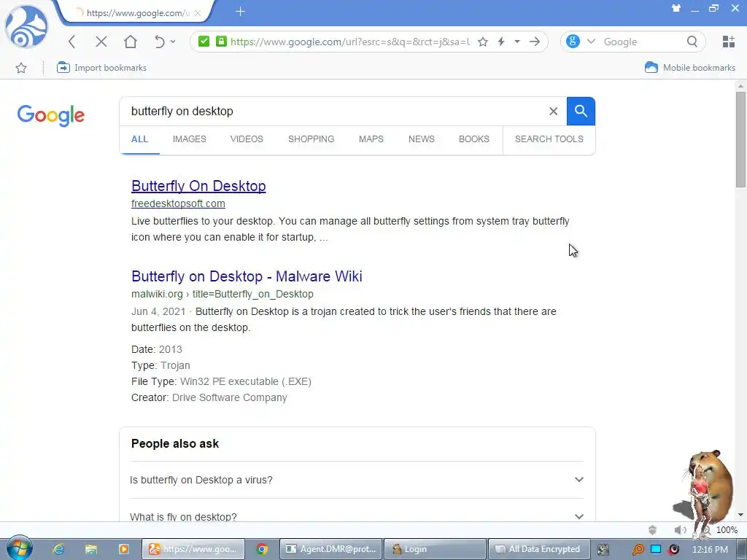Select the https://www.google.com tab
747x560 pixels.
tap(136, 13)
